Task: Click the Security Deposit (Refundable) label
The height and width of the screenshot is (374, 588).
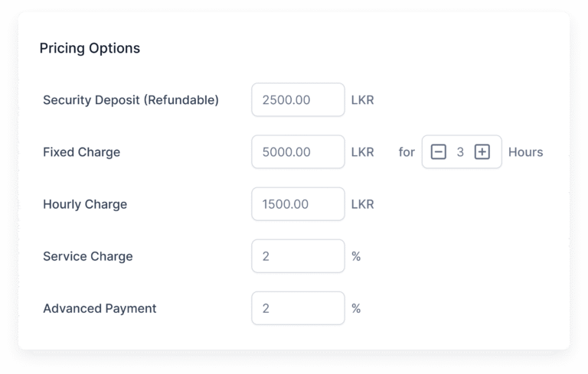Action: tap(131, 100)
